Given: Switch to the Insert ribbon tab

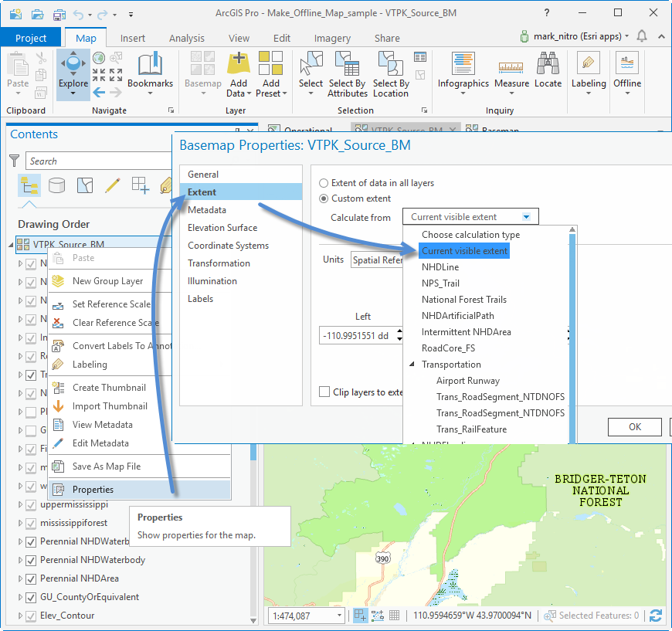Looking at the screenshot, I should (x=132, y=38).
